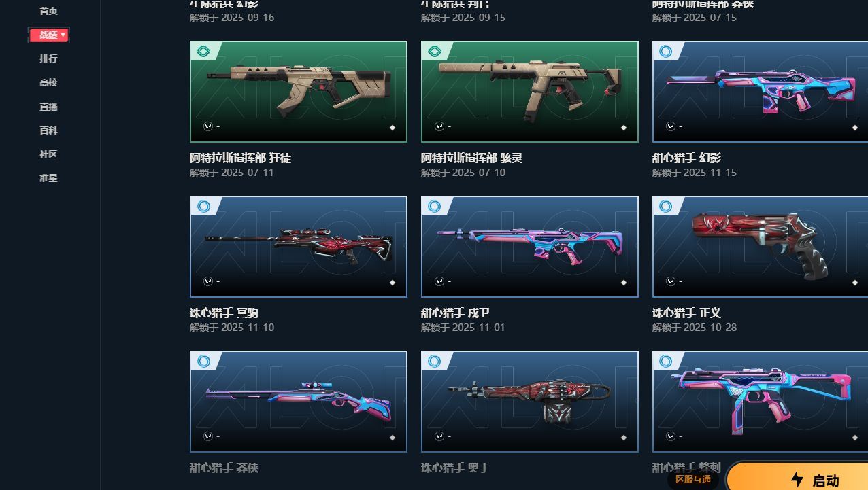
Task: Click the blue tier badge on 诛心猎手 冥驹 card
Action: (203, 206)
